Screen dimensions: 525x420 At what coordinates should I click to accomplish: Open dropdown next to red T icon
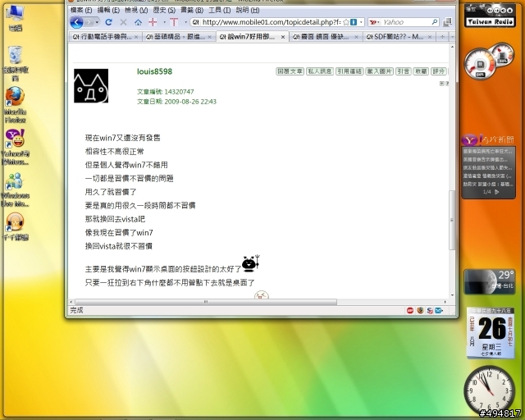point(186,22)
